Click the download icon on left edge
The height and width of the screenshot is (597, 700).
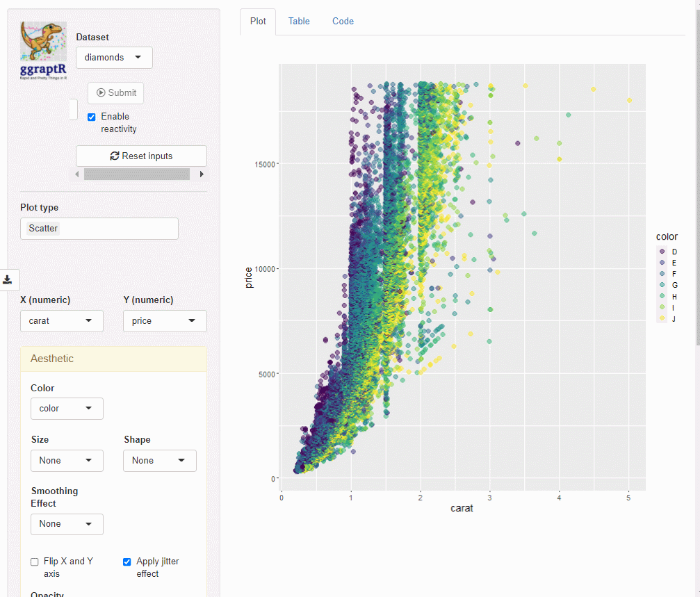(x=8, y=279)
